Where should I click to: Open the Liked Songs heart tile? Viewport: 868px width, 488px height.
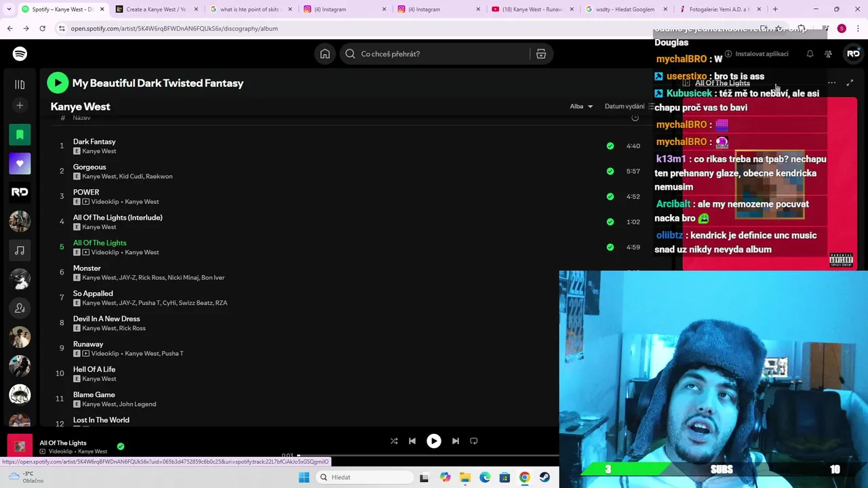[x=20, y=163]
